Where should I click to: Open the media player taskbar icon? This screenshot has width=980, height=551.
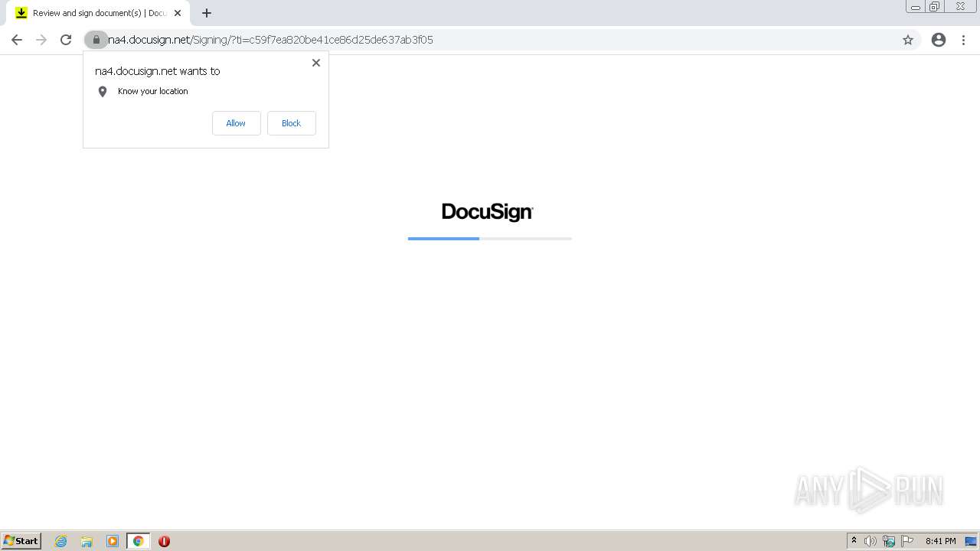tap(113, 541)
